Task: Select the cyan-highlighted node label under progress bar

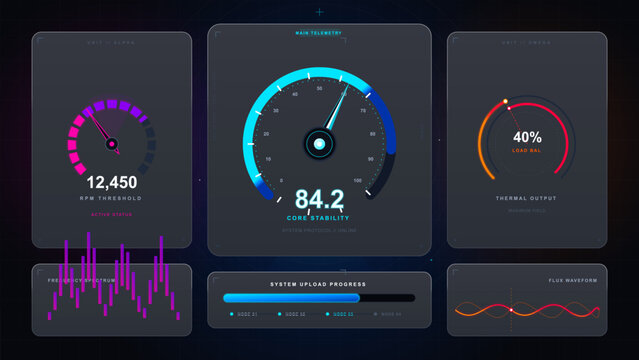Action: 343,314
